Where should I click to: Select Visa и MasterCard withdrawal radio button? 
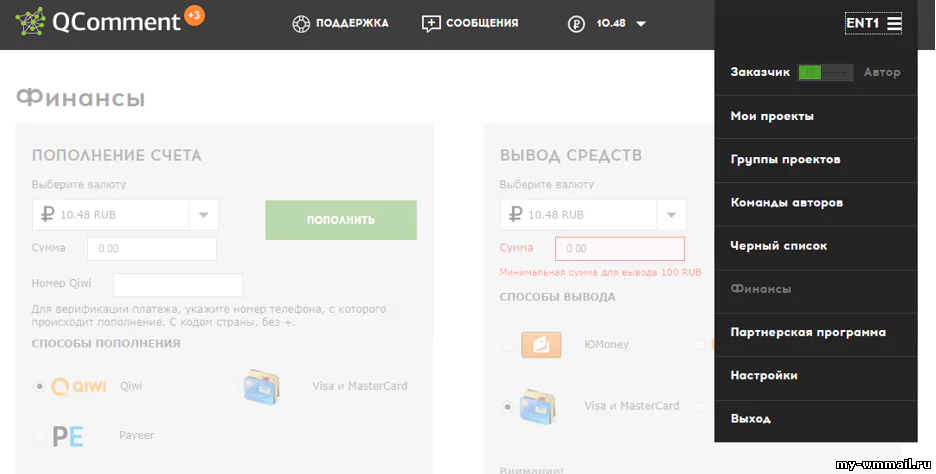(508, 407)
